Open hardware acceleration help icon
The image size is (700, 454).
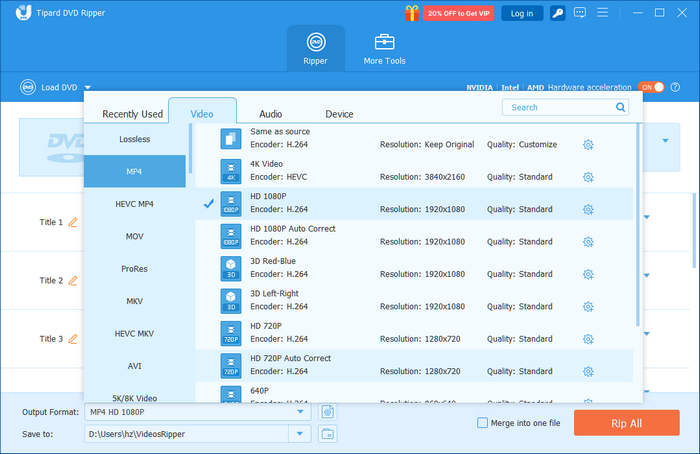coord(675,87)
